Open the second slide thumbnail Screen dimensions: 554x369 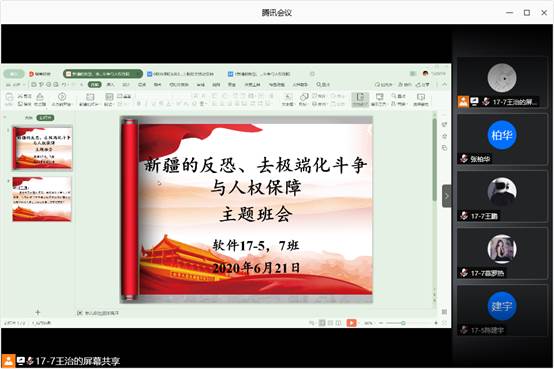(x=42, y=199)
